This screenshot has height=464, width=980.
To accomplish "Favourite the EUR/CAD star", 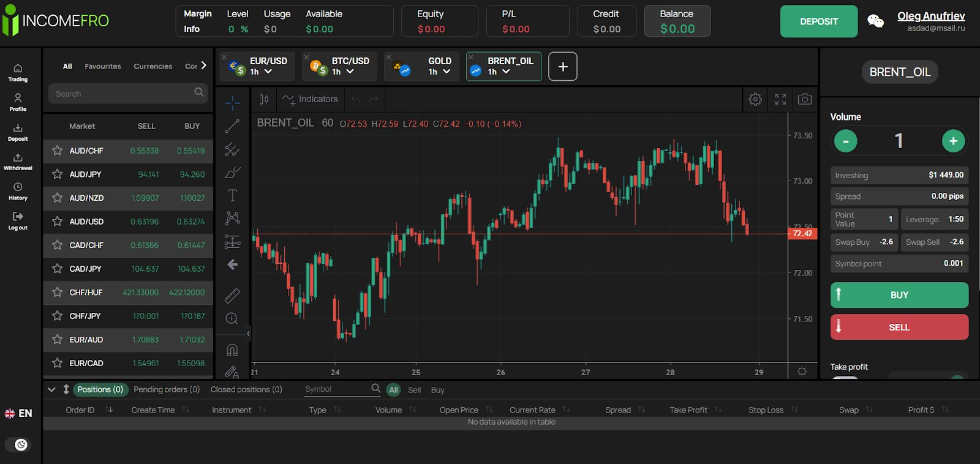I will point(58,363).
